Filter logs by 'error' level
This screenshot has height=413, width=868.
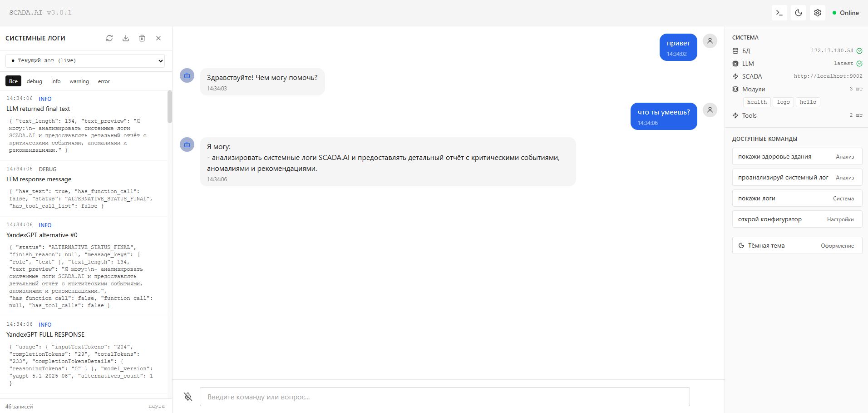point(104,81)
